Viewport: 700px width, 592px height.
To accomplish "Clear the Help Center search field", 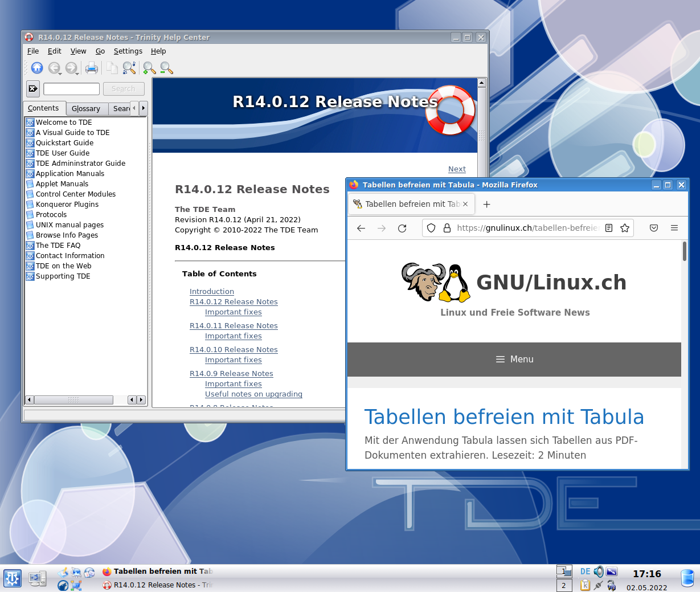I will pyautogui.click(x=33, y=88).
